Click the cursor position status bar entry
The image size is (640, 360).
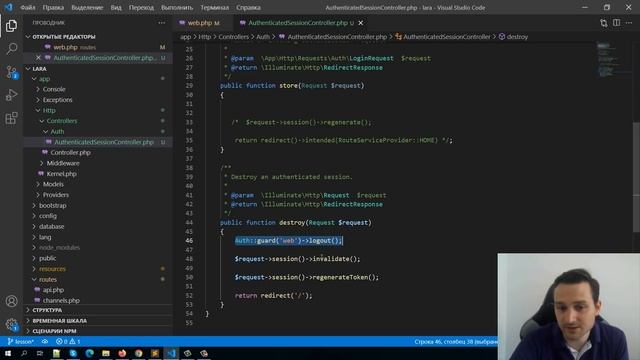(x=456, y=341)
